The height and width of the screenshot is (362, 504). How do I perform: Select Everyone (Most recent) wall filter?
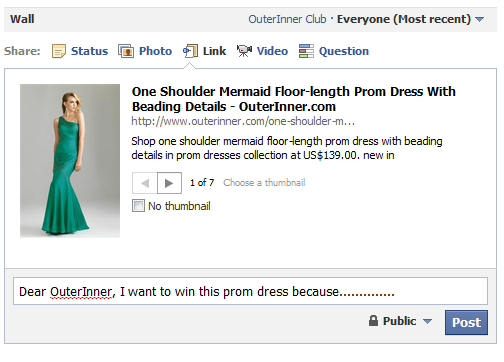point(404,19)
